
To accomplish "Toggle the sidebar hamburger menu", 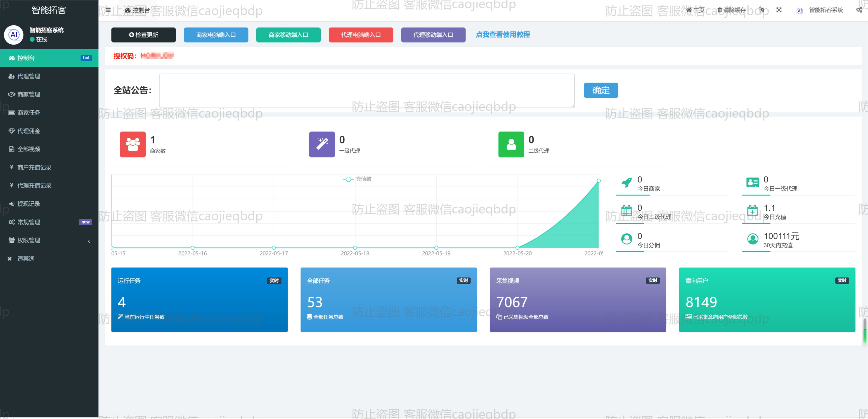I will [108, 10].
